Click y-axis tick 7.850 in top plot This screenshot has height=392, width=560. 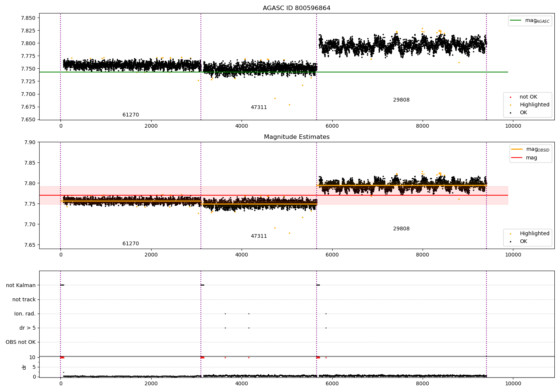point(28,18)
